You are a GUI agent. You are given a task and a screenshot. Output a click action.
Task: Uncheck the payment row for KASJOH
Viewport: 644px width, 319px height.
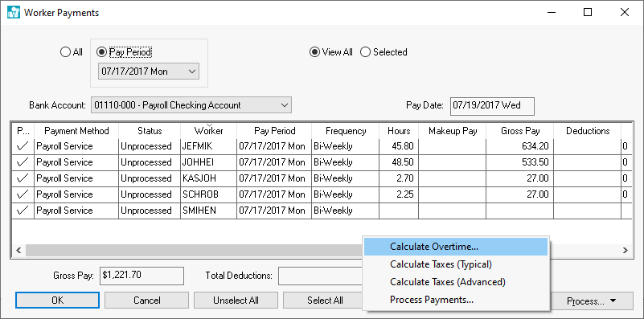coord(23,178)
